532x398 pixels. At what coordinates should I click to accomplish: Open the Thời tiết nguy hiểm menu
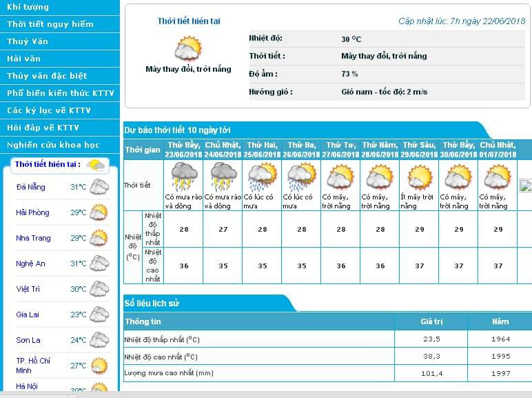[x=50, y=24]
